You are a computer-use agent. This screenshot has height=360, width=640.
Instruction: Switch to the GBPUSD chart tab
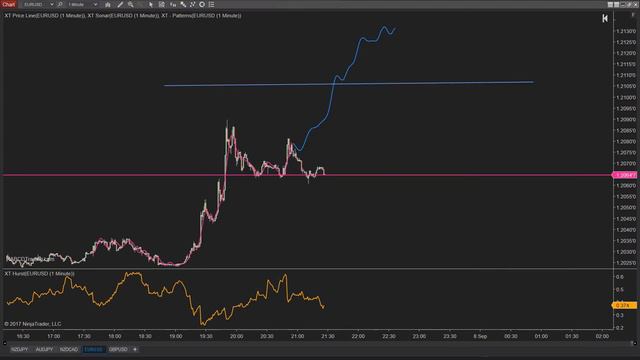[x=118, y=349]
